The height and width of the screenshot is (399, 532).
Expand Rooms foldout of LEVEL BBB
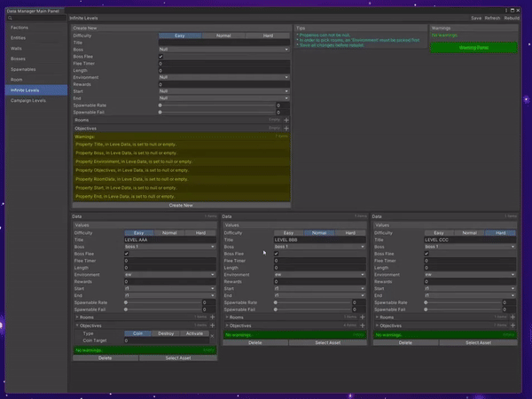coord(227,317)
